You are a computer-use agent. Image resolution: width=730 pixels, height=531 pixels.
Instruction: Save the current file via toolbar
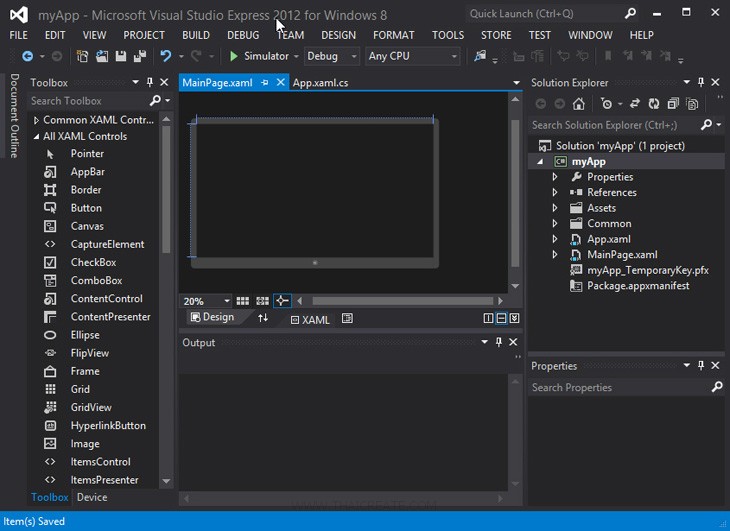[x=121, y=56]
